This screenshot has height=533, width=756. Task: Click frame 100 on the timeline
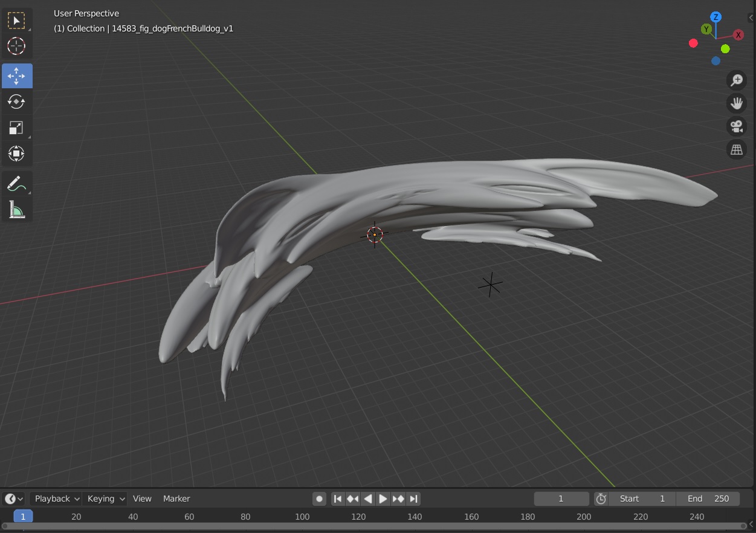(x=302, y=516)
